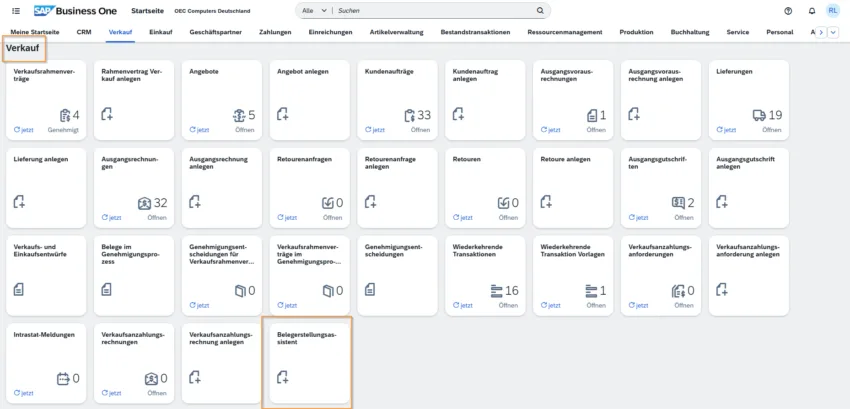Click the Intrastat-Meldungen calendar icon
Screen dimensions: 850x409
pos(63,379)
